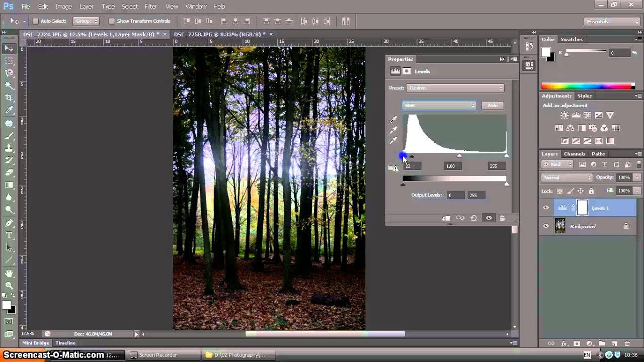Click the Output Levels 255 field
The width and height of the screenshot is (644, 362).
click(476, 195)
